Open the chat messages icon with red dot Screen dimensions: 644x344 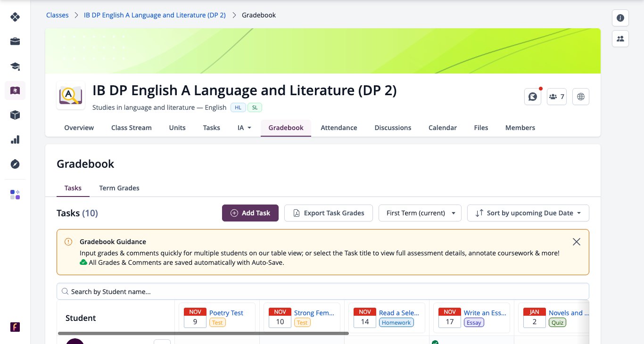coord(533,97)
